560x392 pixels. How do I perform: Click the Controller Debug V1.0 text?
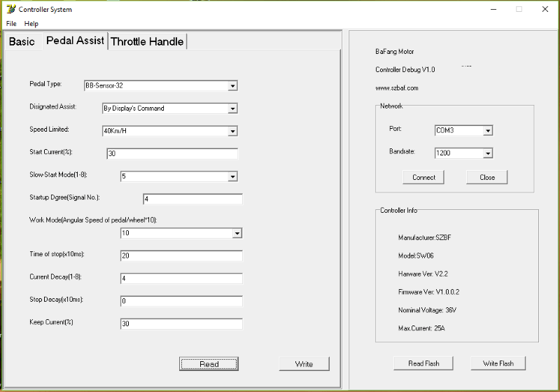point(405,69)
